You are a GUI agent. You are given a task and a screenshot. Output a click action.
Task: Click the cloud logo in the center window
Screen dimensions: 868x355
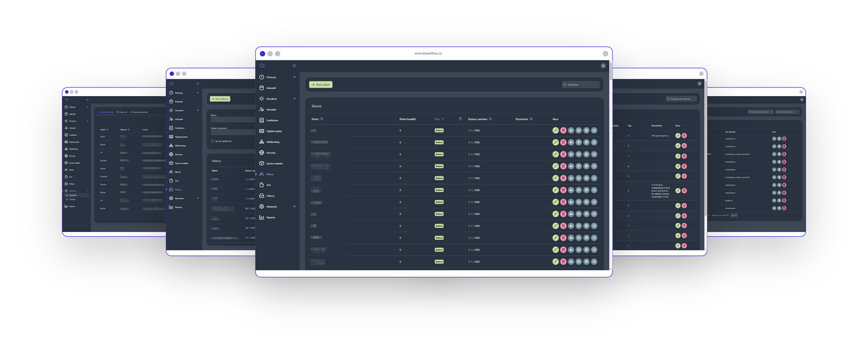pyautogui.click(x=262, y=66)
